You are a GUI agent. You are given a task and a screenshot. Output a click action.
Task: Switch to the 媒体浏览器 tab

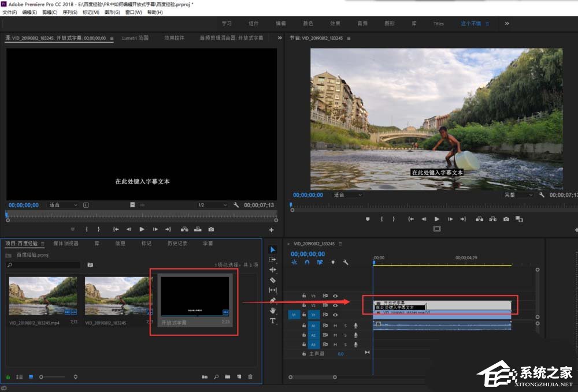(x=66, y=244)
